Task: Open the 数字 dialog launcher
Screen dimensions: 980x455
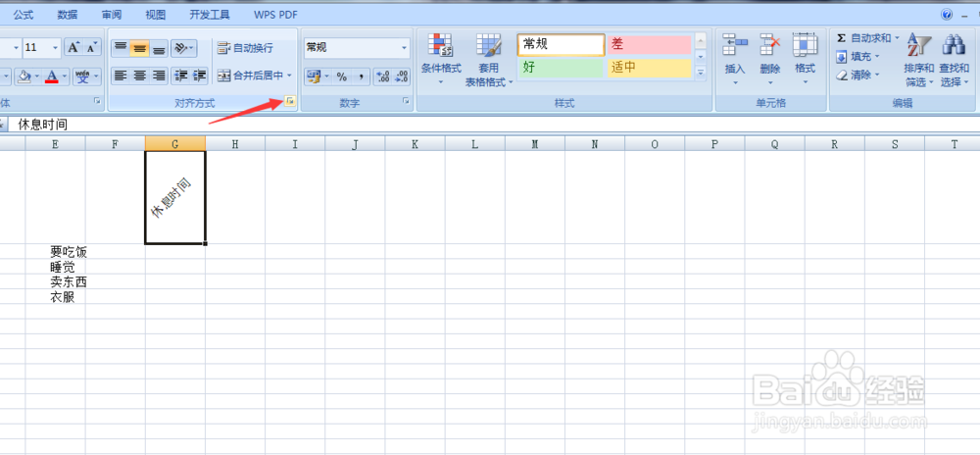Action: pos(407,101)
